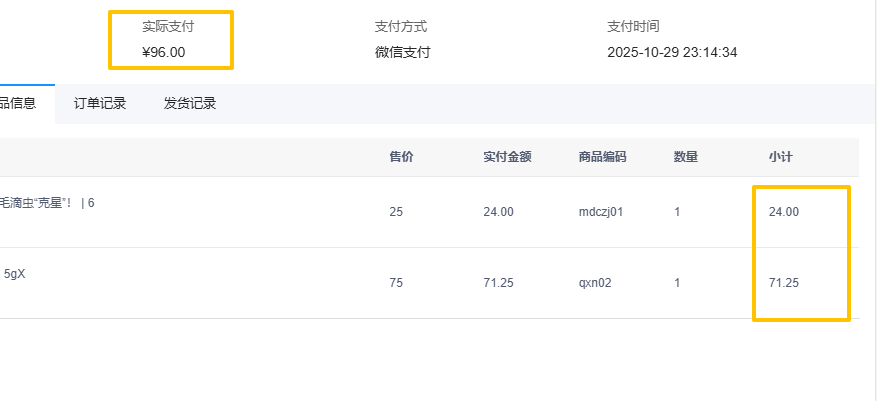This screenshot has width=877, height=401.
Task: Click the 实际支付 label
Action: pos(168,27)
